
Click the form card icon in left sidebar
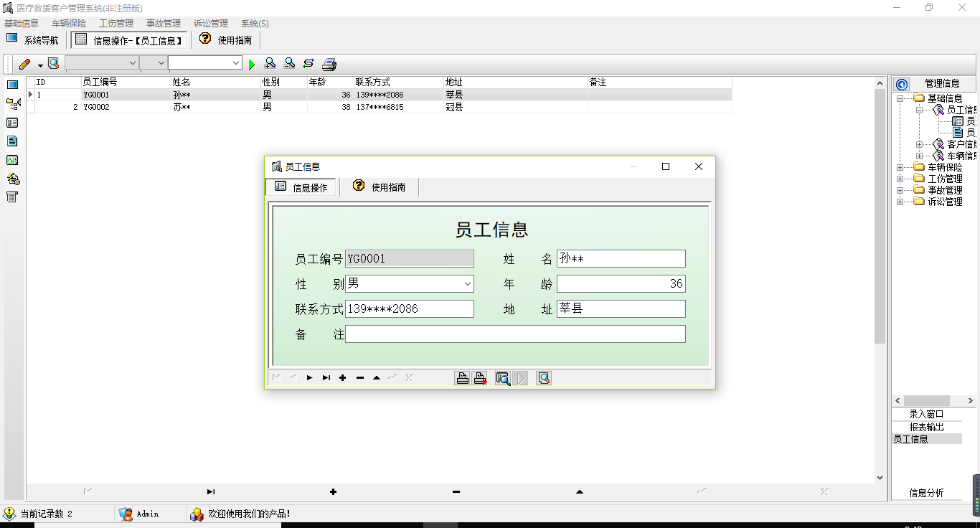(x=12, y=123)
